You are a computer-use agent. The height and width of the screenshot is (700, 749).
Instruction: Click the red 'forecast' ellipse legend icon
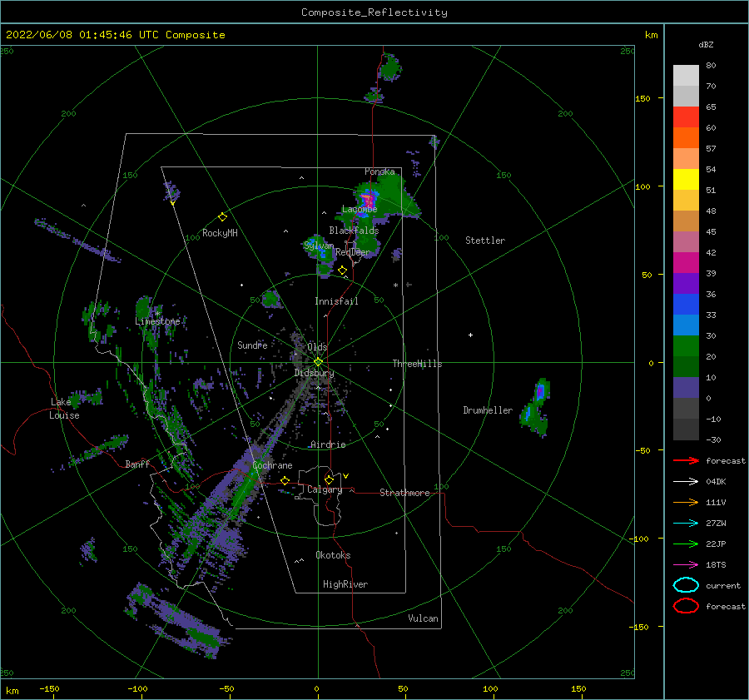[x=686, y=606]
